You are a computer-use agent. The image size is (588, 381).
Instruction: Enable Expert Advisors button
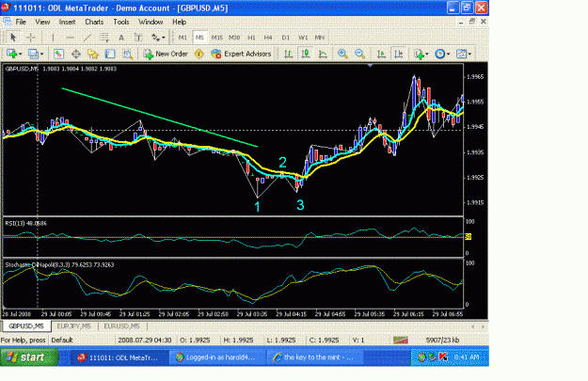point(241,54)
